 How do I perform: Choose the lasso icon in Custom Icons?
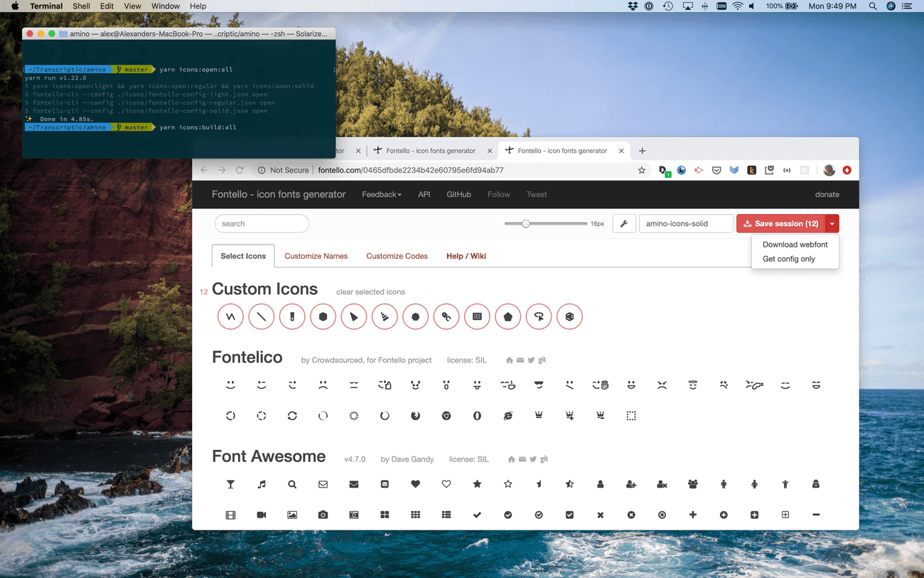pyautogui.click(x=539, y=316)
